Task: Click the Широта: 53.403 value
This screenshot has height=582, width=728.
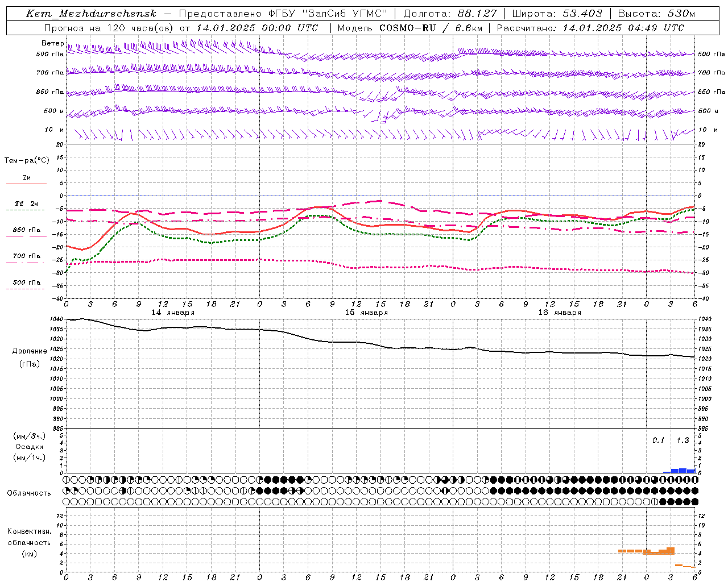Action: (x=557, y=14)
